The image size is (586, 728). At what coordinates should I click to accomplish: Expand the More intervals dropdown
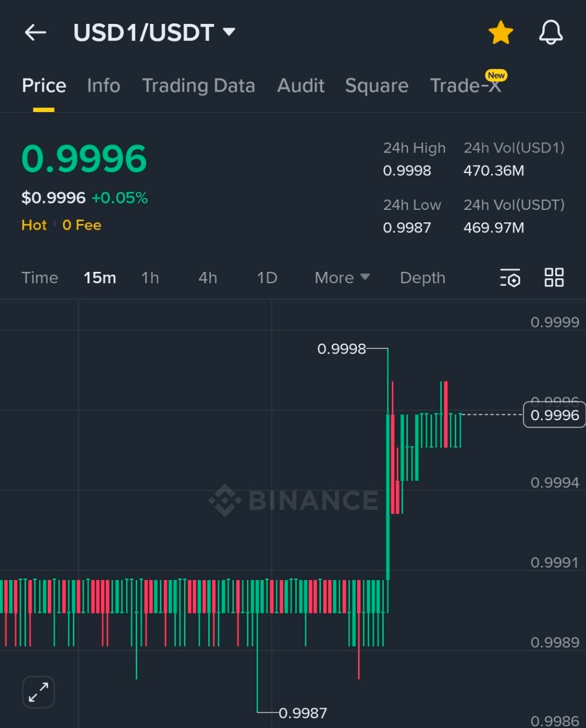click(341, 278)
